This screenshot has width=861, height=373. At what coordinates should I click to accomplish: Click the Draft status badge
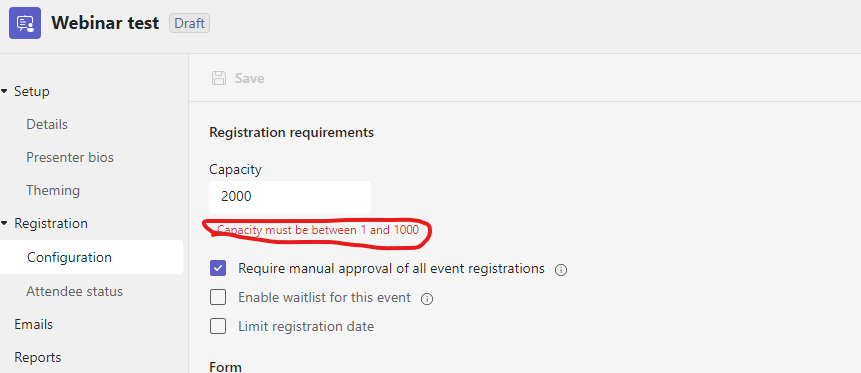[x=189, y=24]
